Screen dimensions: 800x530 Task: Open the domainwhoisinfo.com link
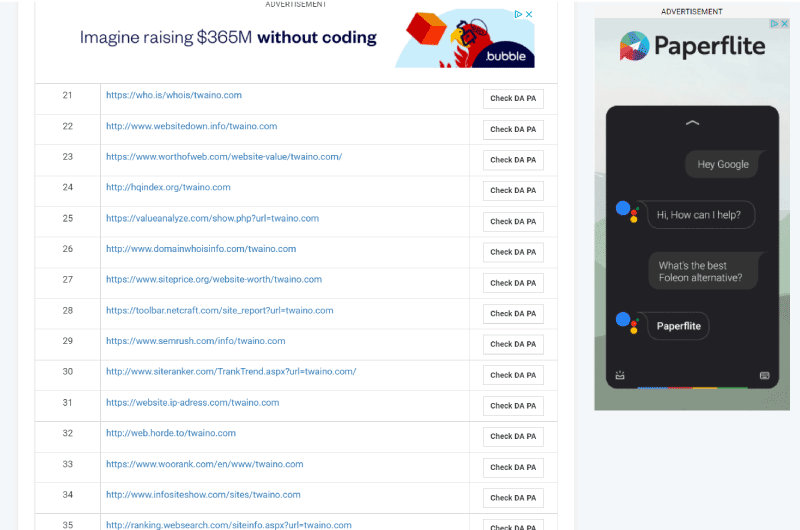point(201,249)
